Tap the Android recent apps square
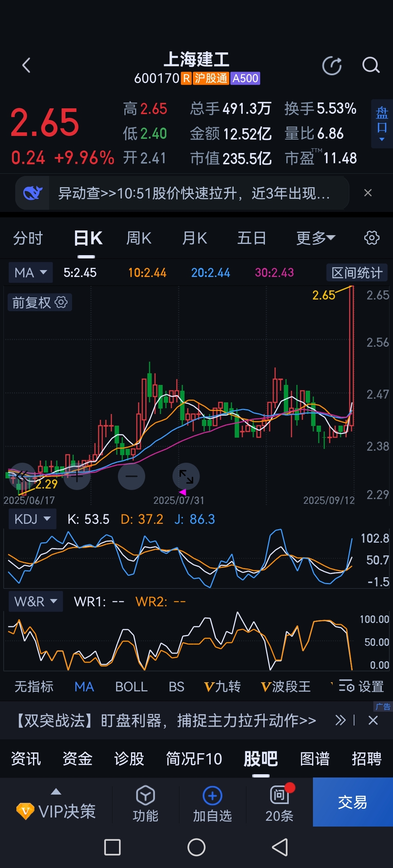393x868 pixels. (x=112, y=847)
